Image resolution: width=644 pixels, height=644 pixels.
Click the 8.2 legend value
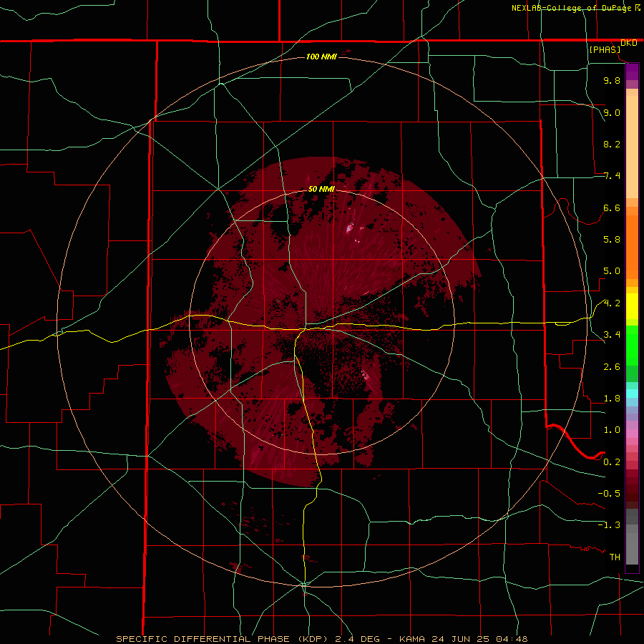612,144
